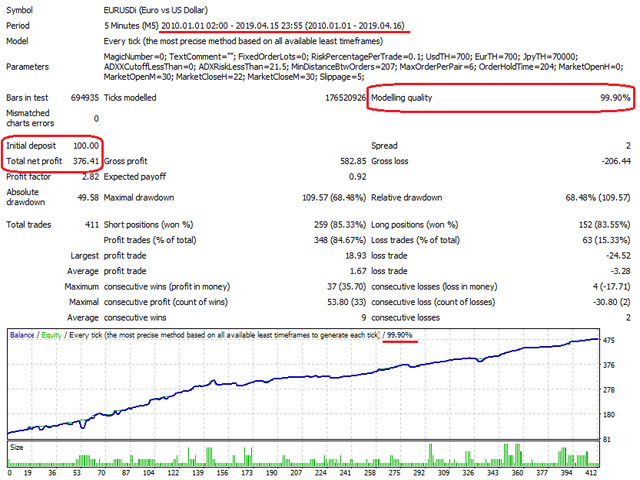The height and width of the screenshot is (480, 640).
Task: Click the 180 value on chart axis
Action: click(609, 415)
